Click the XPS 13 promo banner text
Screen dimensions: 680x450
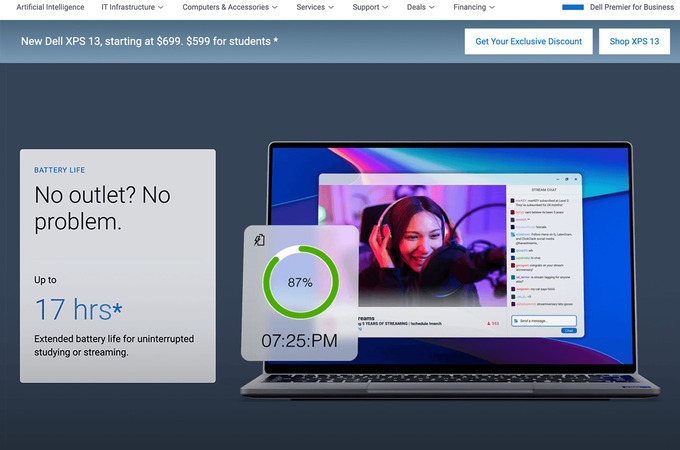[149, 41]
